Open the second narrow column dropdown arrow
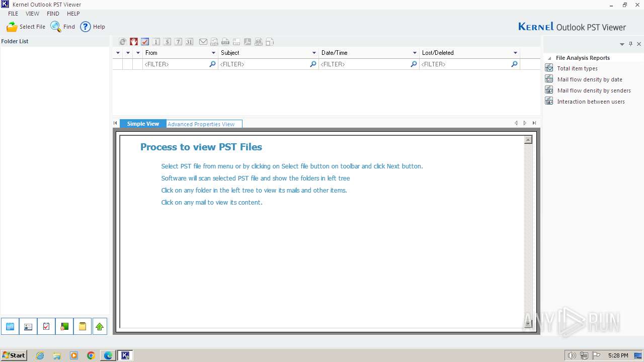644x362 pixels. (128, 53)
